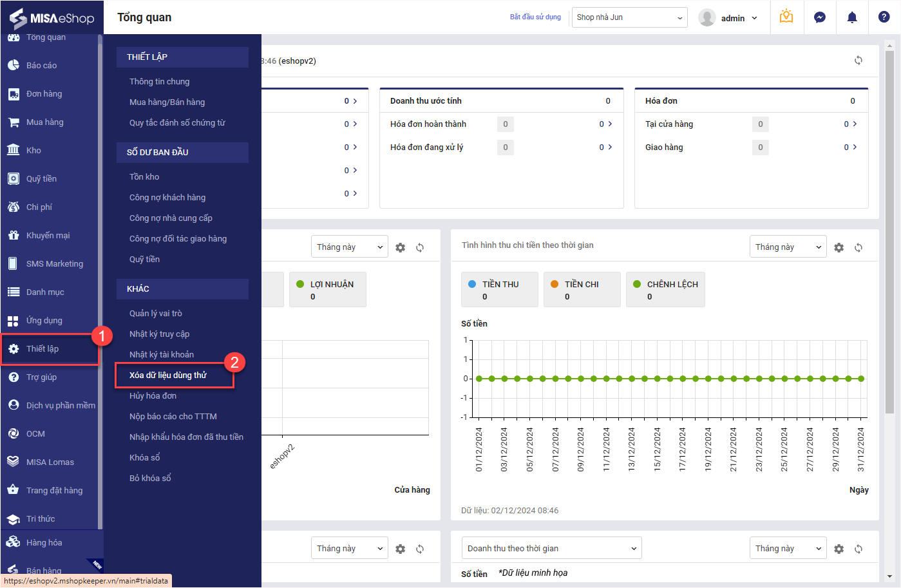Click the page vertical scrollbar
The width and height of the screenshot is (901, 588).
pos(889,232)
